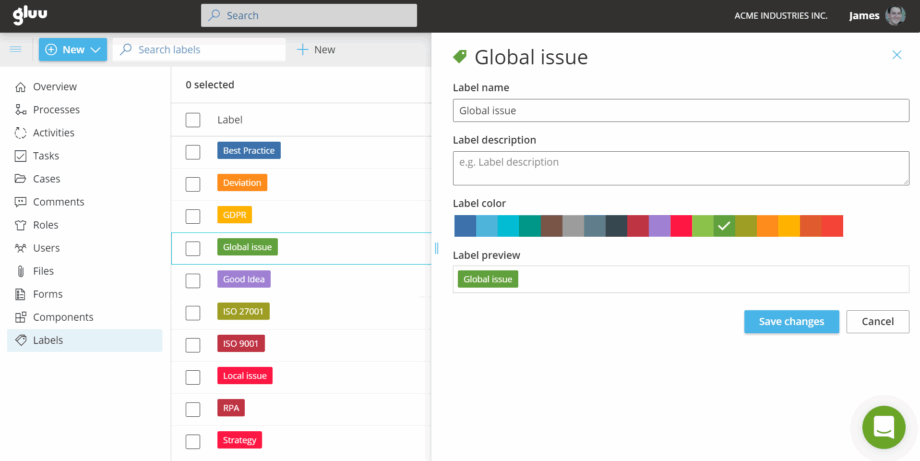Click into the Label description text area

[680, 168]
